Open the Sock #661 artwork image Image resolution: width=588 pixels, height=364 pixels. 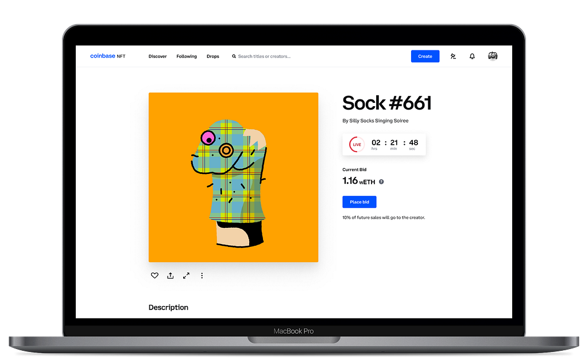pyautogui.click(x=233, y=177)
